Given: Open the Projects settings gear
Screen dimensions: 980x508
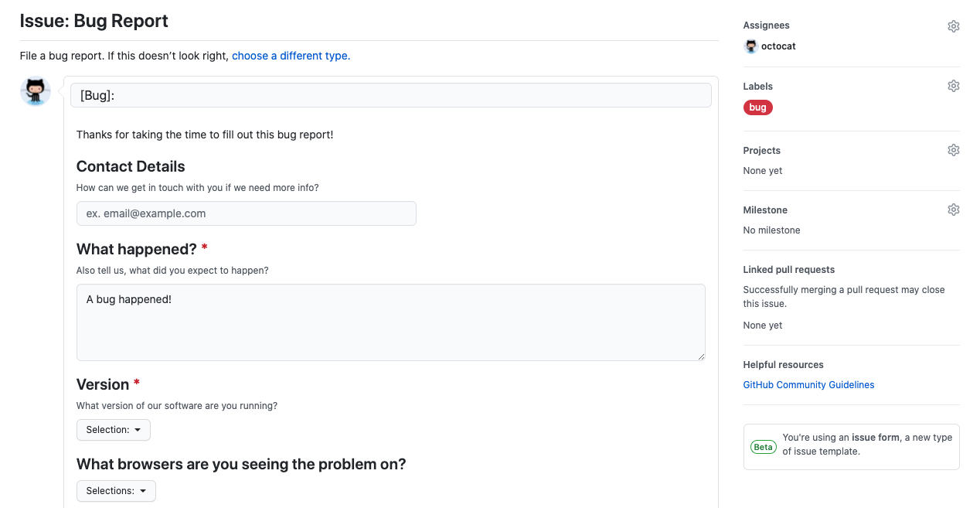Looking at the screenshot, I should coord(953,149).
